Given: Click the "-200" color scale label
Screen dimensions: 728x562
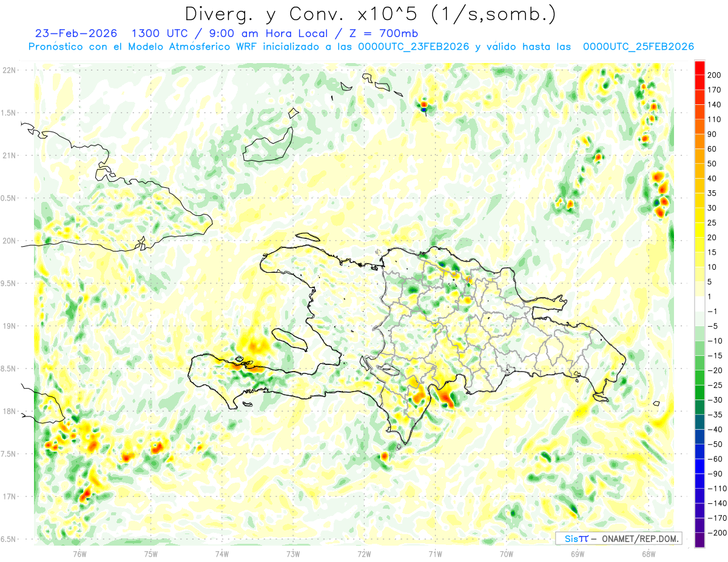Looking at the screenshot, I should [x=718, y=533].
